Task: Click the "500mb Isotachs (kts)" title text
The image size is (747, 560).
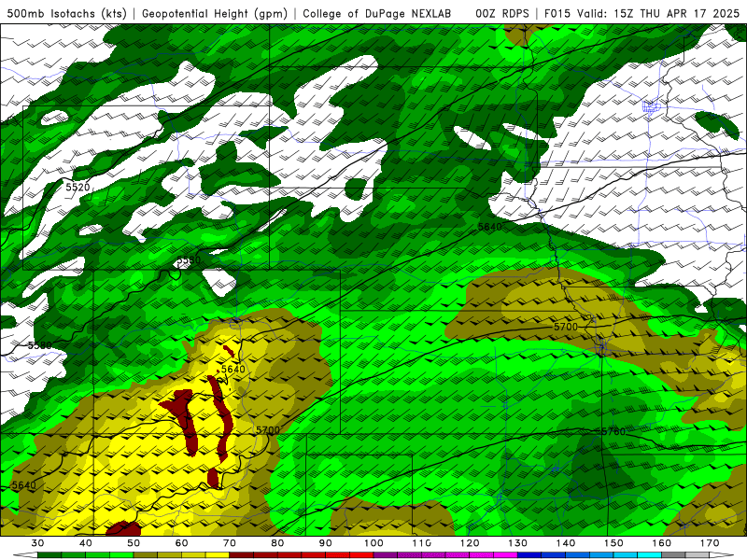Action: click(x=67, y=14)
